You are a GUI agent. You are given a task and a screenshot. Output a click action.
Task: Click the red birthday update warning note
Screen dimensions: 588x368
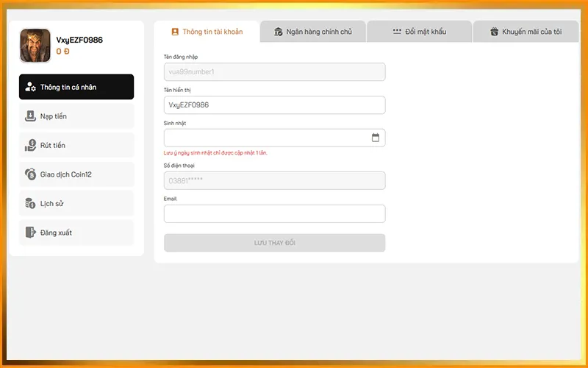(x=215, y=153)
